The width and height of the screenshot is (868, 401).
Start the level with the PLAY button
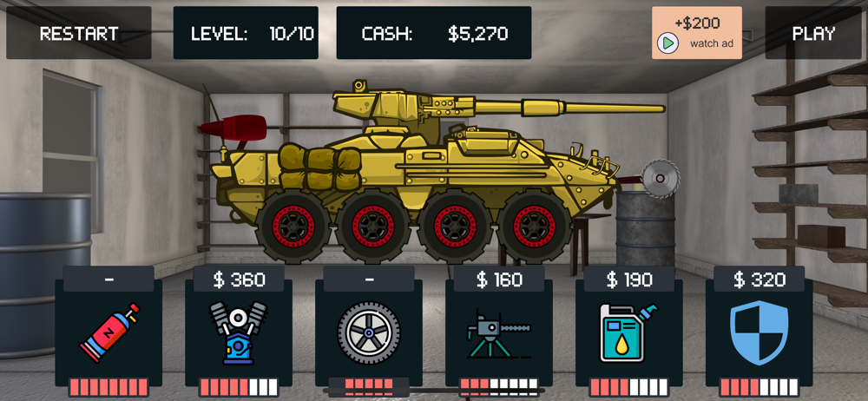(813, 33)
